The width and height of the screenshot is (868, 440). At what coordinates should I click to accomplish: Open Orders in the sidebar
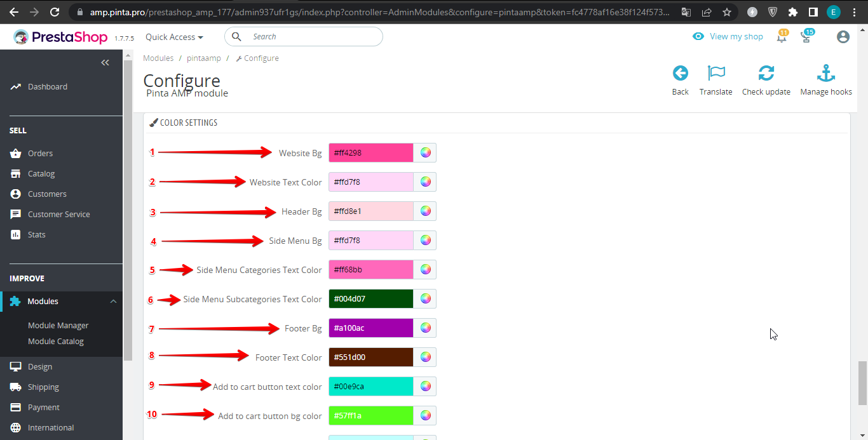(40, 153)
